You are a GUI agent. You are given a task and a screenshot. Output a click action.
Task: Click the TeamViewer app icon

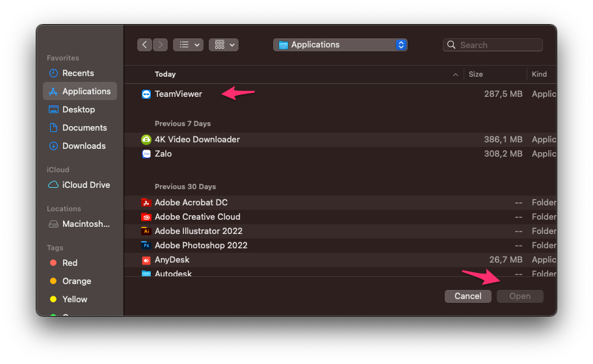click(146, 94)
